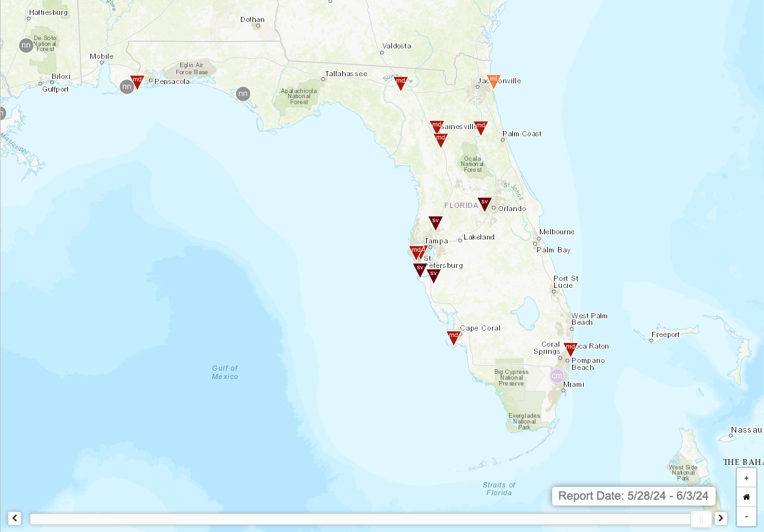Screen dimensions: 764x532
Task: Zoom out using the minus button
Action: click(746, 517)
